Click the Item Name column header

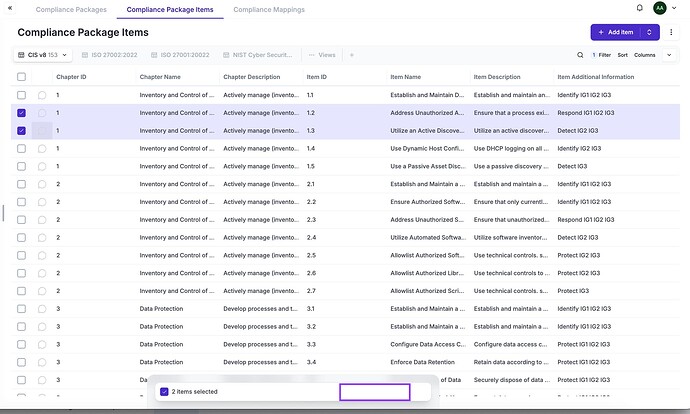(405, 76)
